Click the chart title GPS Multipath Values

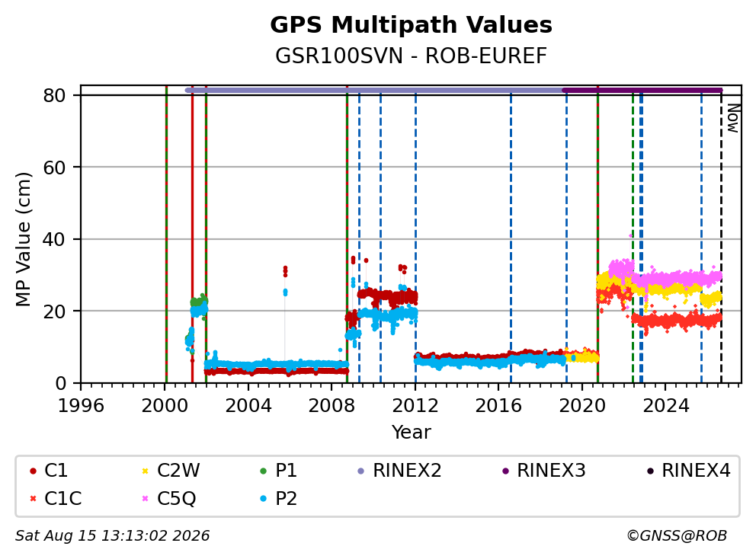[411, 25]
